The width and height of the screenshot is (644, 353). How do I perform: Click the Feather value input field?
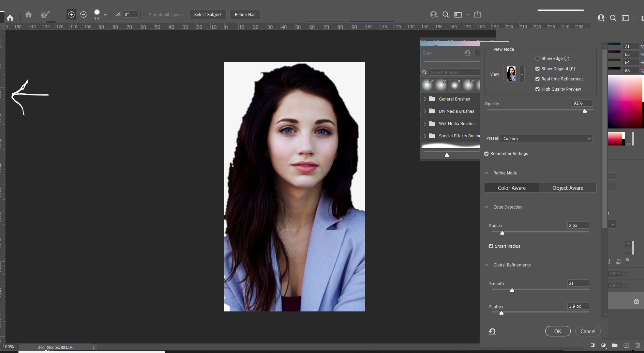[x=578, y=306]
